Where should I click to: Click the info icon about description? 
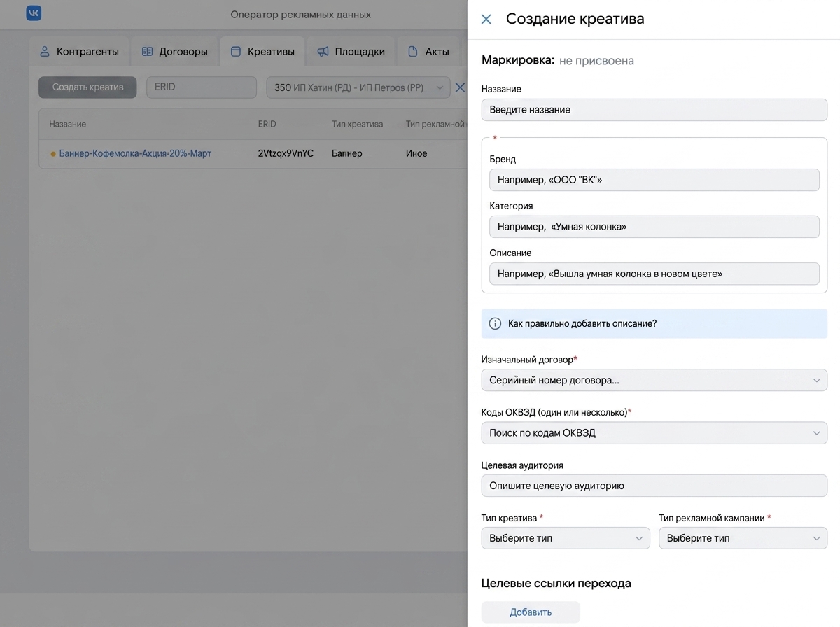point(495,324)
